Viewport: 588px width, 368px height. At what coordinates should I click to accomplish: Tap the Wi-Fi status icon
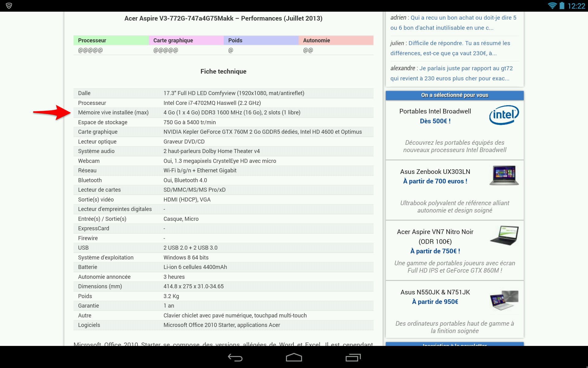click(552, 6)
